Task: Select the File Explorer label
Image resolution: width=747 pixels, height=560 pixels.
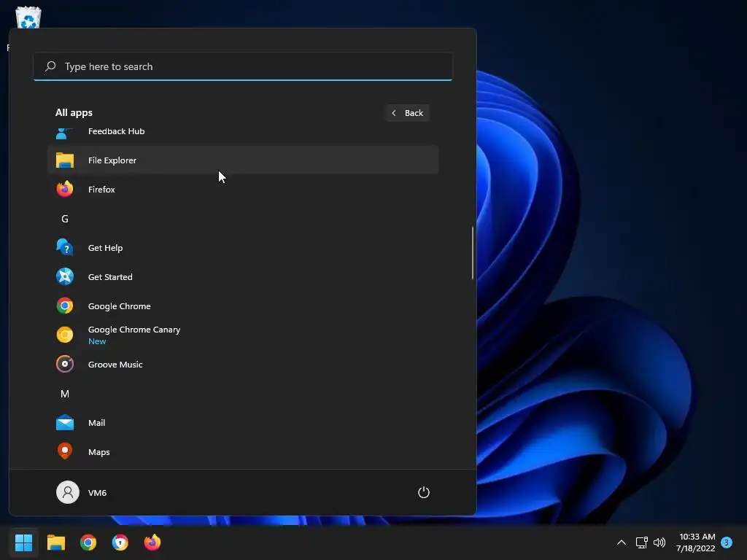Action: point(112,160)
